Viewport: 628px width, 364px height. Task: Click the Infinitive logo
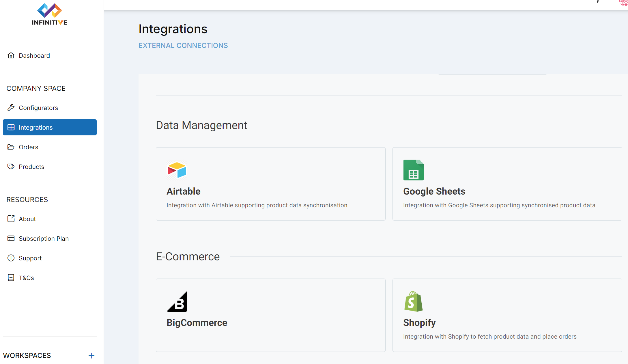pos(50,14)
